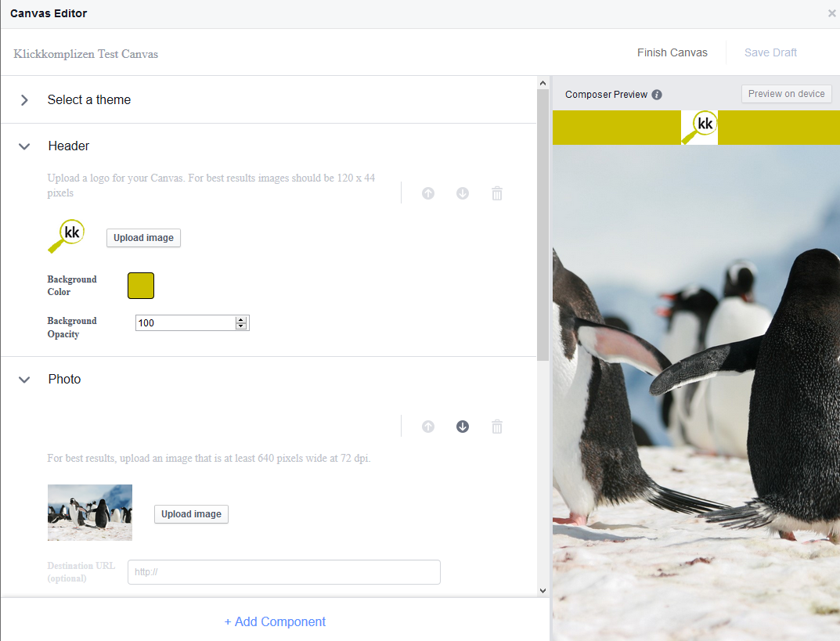Close the Canvas Editor dialog

tap(831, 13)
